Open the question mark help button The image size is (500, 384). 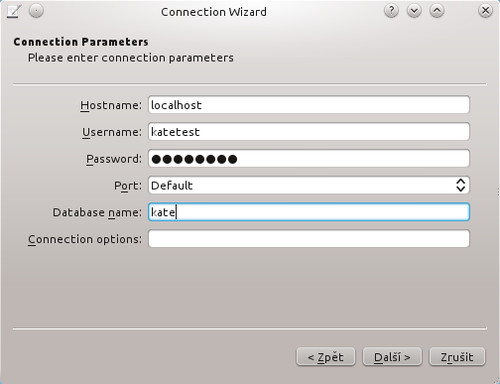click(391, 11)
